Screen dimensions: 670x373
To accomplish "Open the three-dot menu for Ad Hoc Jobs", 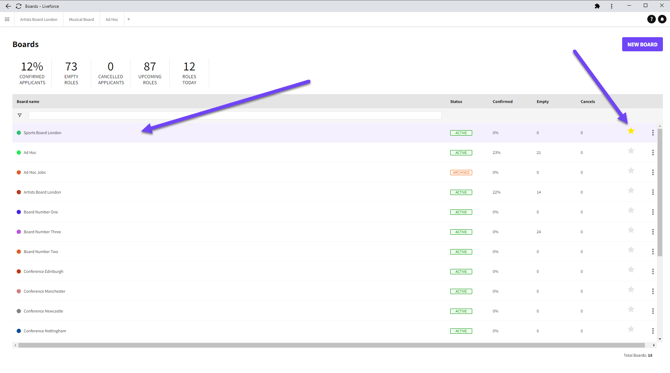I will click(652, 173).
